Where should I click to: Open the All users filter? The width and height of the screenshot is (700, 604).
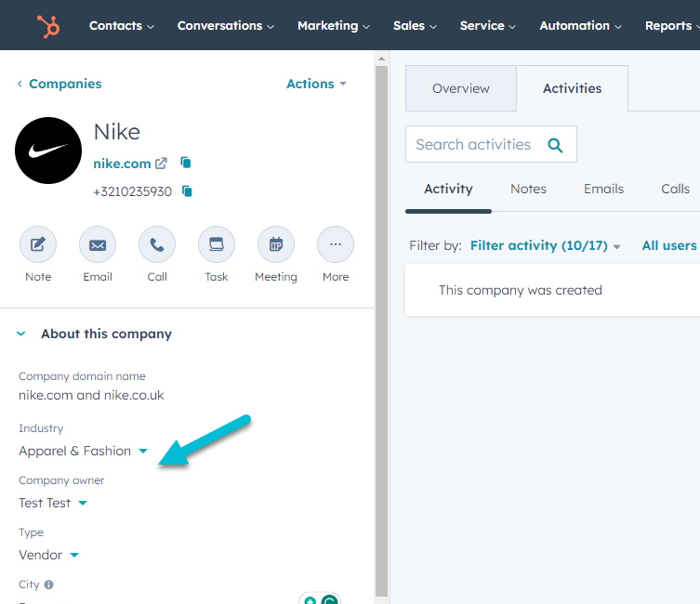click(x=669, y=246)
